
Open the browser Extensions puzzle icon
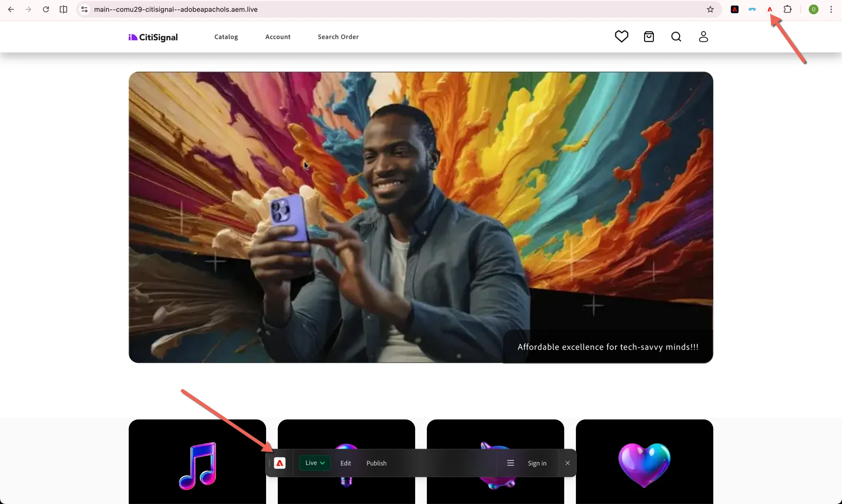point(787,9)
